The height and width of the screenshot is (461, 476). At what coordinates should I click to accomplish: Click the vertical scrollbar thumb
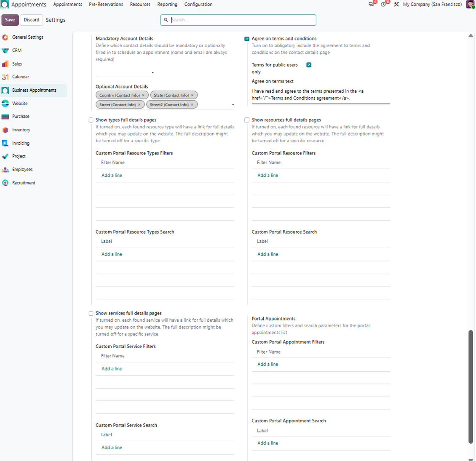[x=471, y=387]
